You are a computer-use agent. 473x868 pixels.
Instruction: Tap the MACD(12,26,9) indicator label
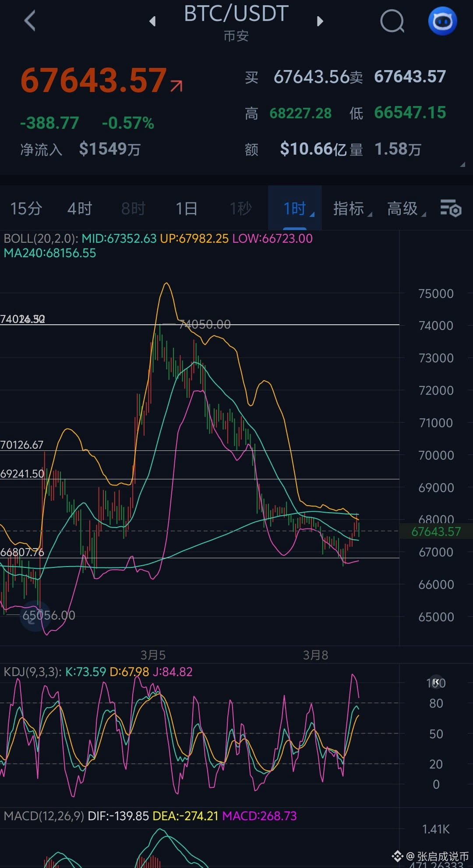pyautogui.click(x=44, y=816)
